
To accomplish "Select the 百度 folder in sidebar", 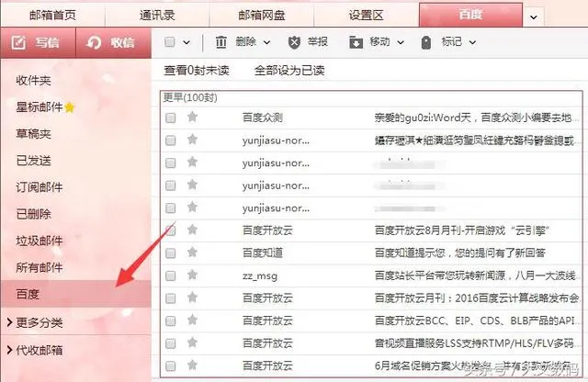I will point(75,294).
